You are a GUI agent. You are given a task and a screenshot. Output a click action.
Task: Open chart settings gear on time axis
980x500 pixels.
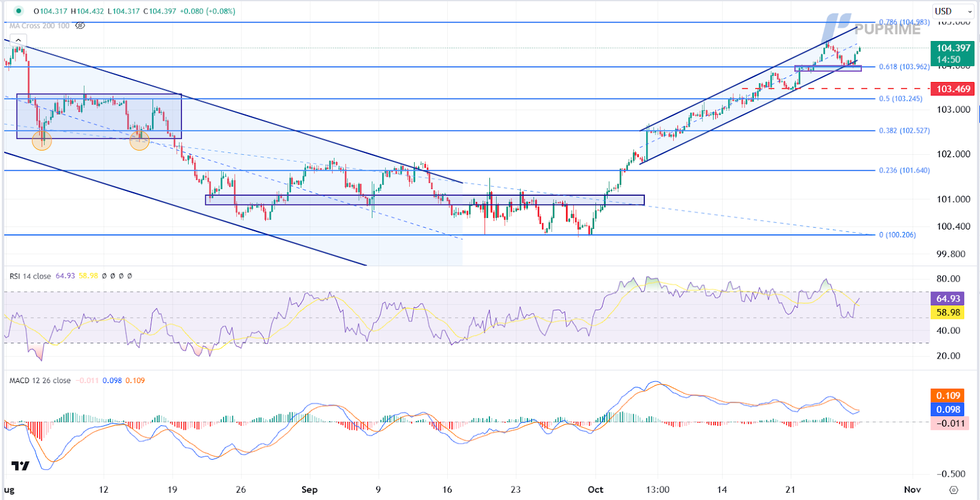[954, 490]
